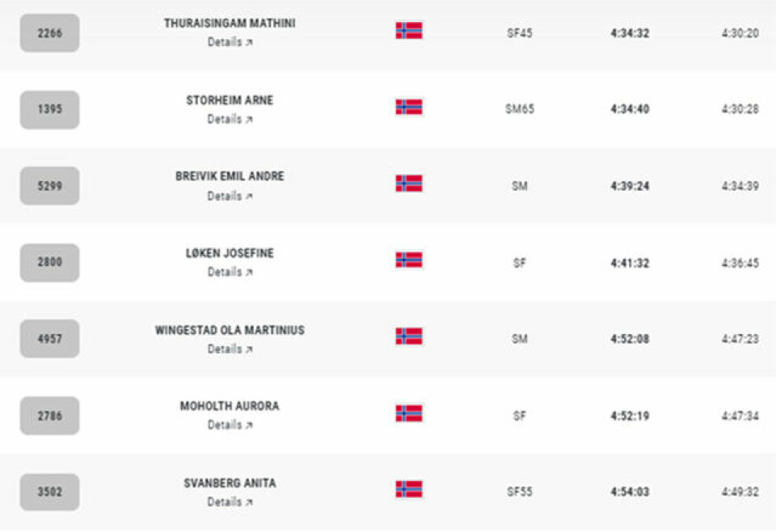776x532 pixels.
Task: Open Details link for Thuraisingam Mathini
Action: click(x=230, y=42)
